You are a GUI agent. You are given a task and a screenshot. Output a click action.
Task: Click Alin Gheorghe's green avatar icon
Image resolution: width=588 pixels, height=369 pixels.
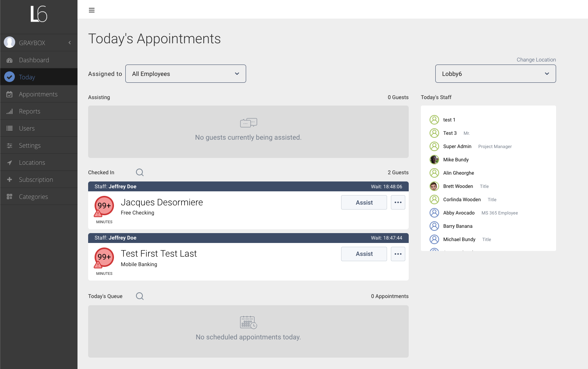tap(434, 173)
